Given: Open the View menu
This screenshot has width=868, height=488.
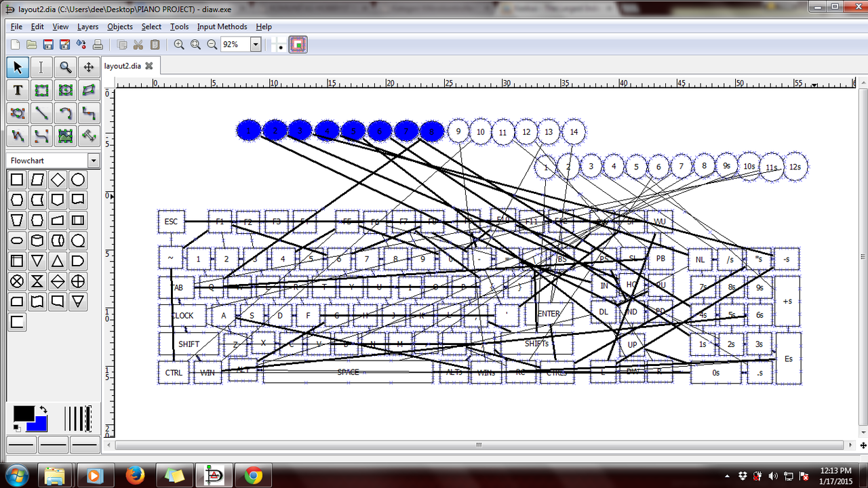Looking at the screenshot, I should point(60,26).
